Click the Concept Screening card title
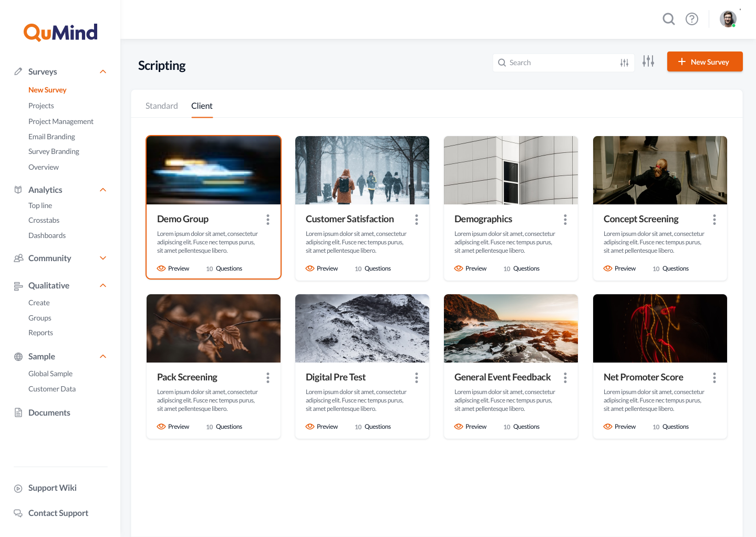 pyautogui.click(x=641, y=219)
